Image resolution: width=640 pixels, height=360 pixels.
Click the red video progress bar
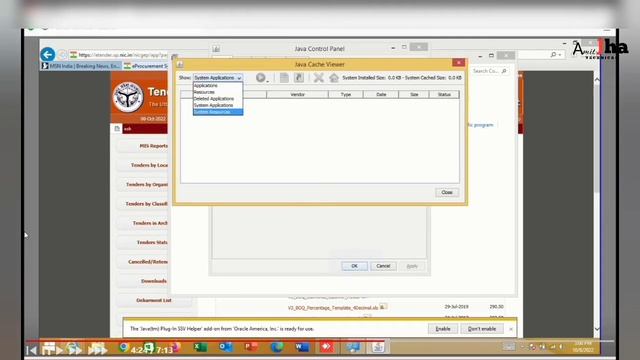[x=204, y=340]
